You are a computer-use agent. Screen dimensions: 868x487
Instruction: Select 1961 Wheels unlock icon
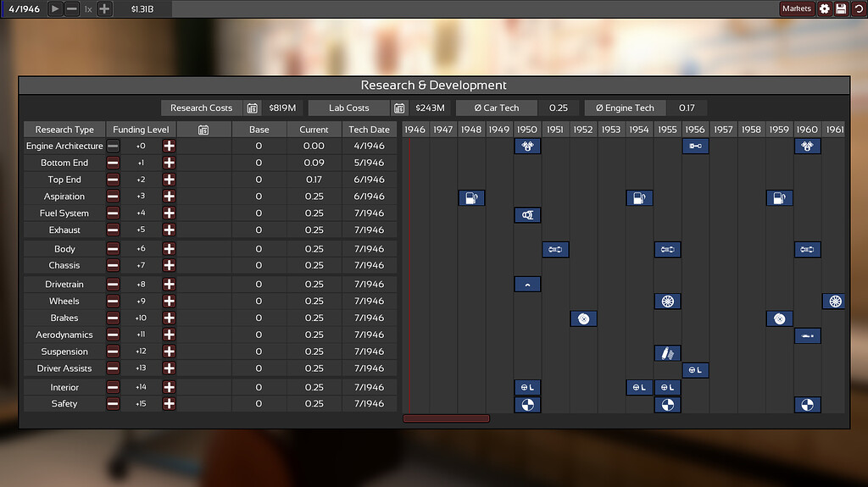pyautogui.click(x=834, y=302)
